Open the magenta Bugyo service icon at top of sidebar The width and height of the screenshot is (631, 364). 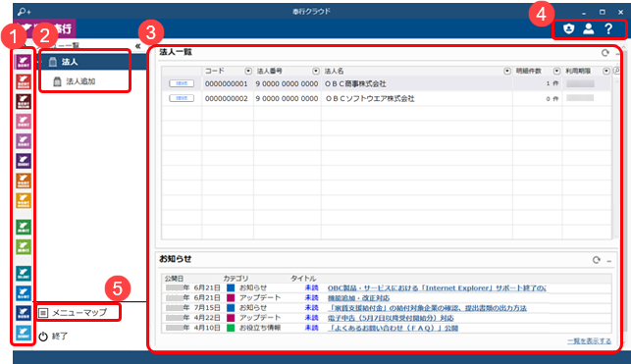pos(24,62)
